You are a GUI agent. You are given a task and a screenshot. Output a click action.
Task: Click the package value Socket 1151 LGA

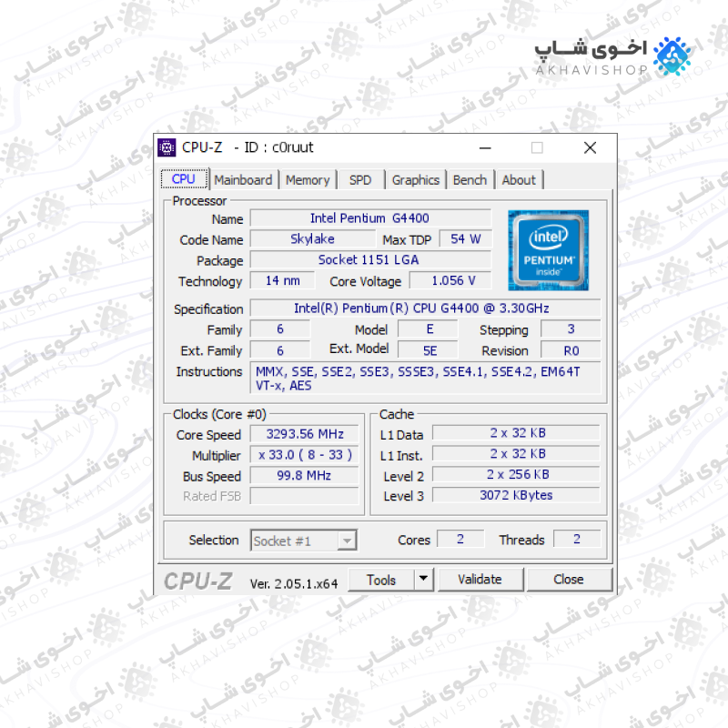coord(370,260)
